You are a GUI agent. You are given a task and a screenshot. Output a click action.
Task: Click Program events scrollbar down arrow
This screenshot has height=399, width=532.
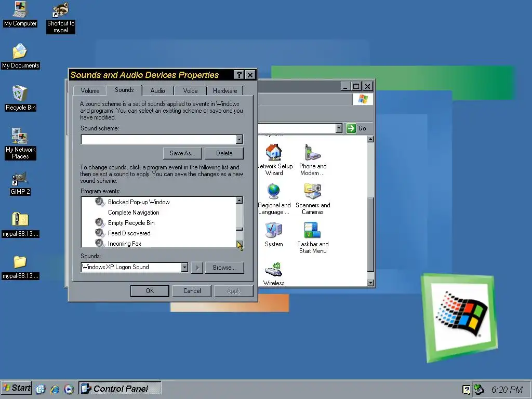point(239,244)
